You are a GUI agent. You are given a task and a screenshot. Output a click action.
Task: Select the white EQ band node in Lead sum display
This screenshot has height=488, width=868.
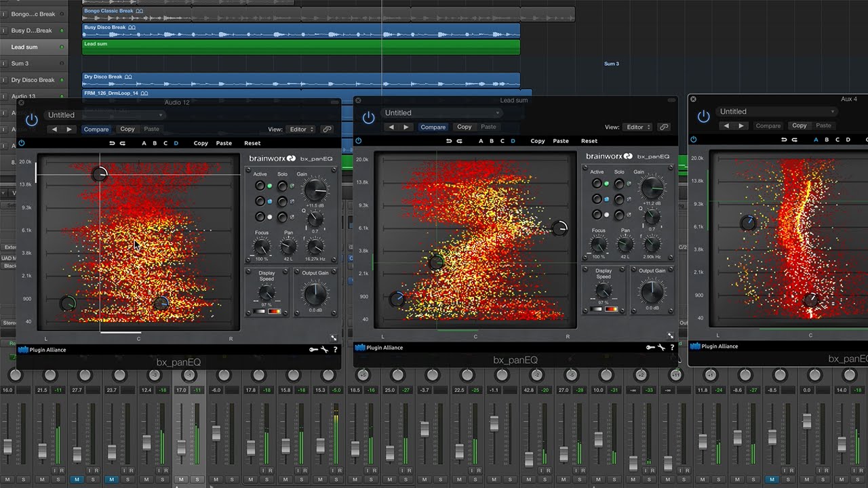pyautogui.click(x=559, y=228)
